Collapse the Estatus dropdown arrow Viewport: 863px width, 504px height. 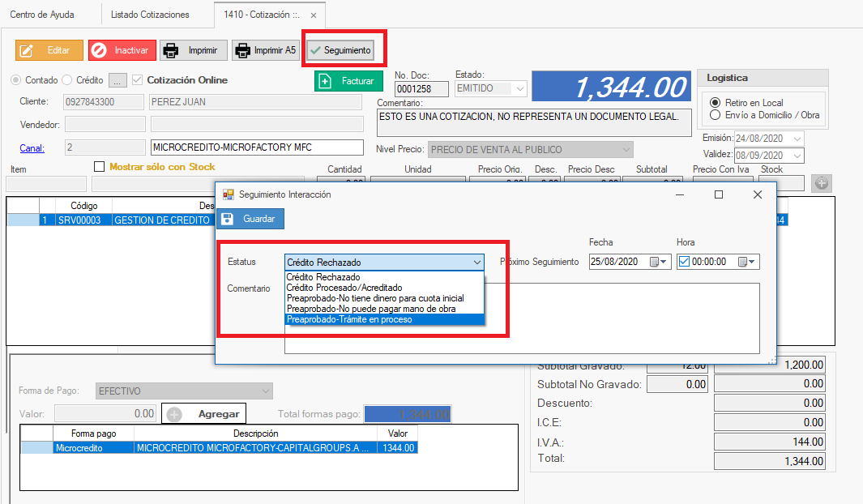click(x=476, y=263)
